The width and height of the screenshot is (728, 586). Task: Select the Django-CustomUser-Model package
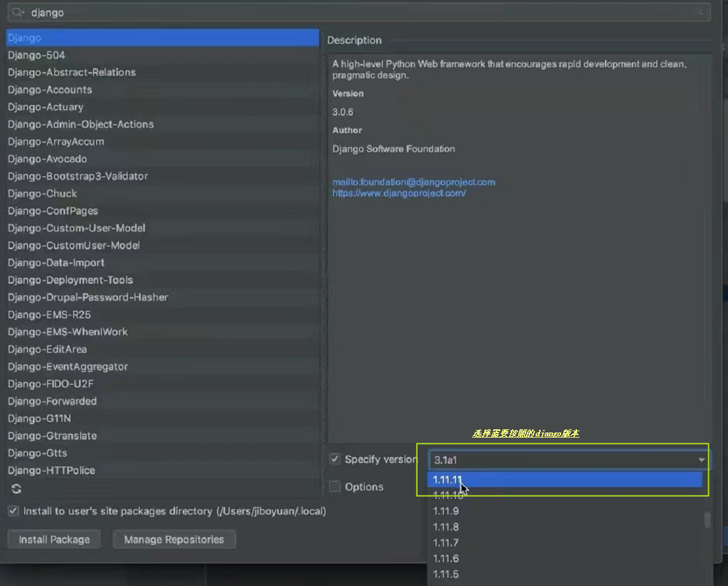(x=162, y=245)
